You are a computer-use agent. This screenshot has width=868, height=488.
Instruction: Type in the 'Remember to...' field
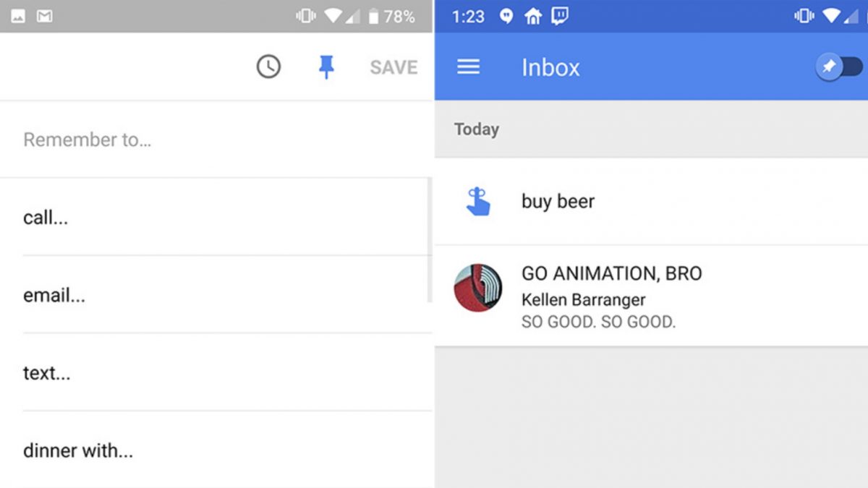217,140
